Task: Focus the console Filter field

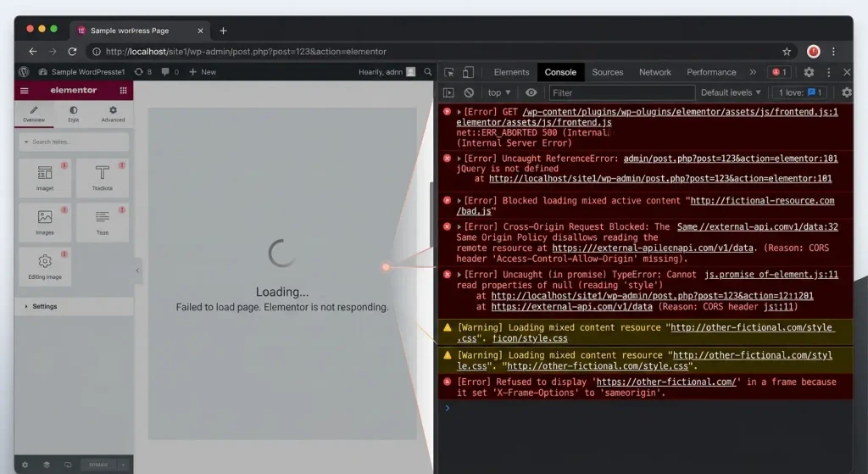Action: [621, 92]
